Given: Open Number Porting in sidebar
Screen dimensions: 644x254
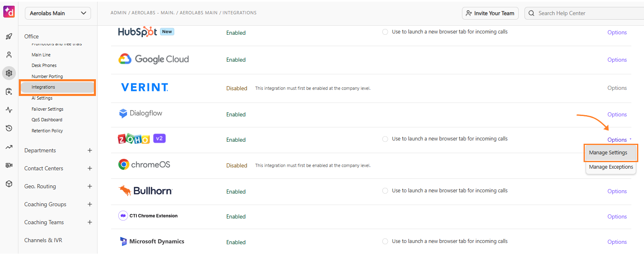Looking at the screenshot, I should pyautogui.click(x=47, y=76).
